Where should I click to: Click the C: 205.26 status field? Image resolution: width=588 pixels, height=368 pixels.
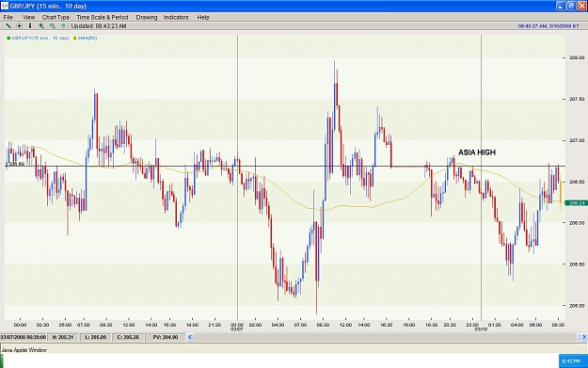click(x=128, y=337)
